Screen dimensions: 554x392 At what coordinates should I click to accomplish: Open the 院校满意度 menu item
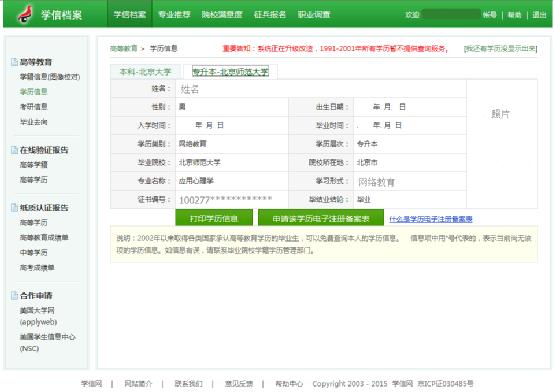(222, 14)
